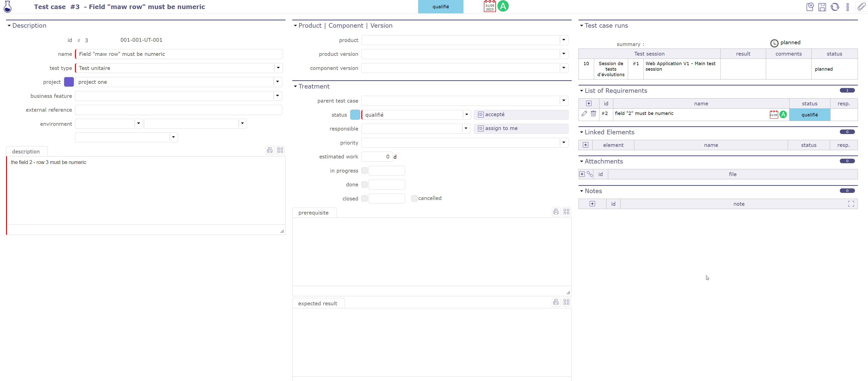Toggle the done checkbox
Viewport: 868px width, 381px height.
click(x=364, y=184)
